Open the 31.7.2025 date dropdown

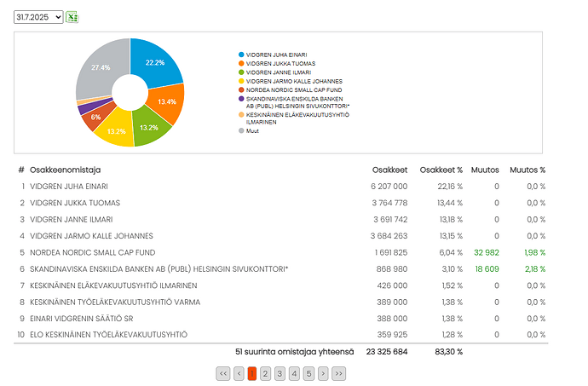38,17
